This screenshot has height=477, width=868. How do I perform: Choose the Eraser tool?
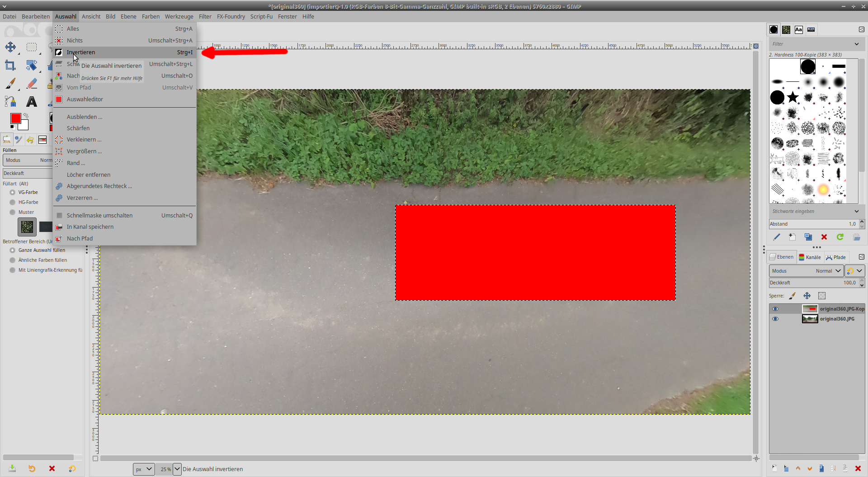tap(32, 84)
